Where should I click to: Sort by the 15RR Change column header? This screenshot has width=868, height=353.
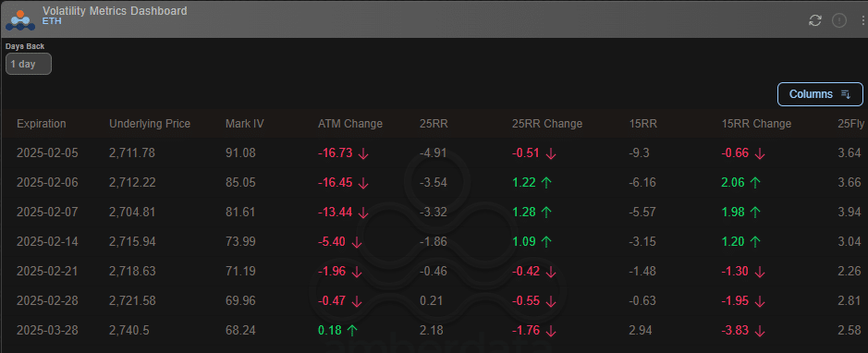point(757,124)
